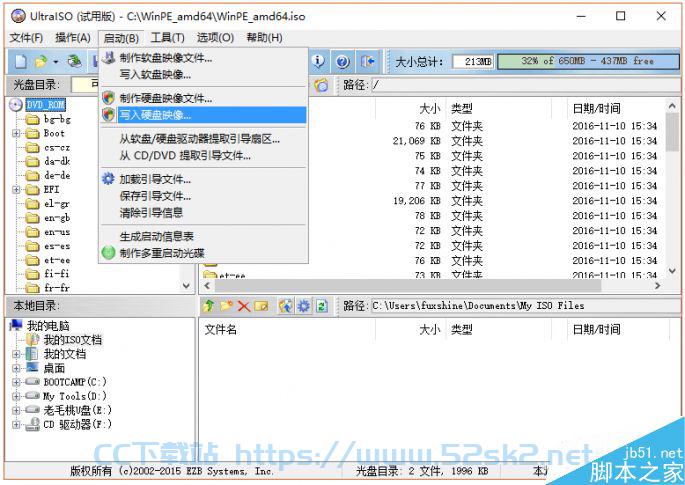
Task: Click the blue question mark help icon
Action: point(343,62)
